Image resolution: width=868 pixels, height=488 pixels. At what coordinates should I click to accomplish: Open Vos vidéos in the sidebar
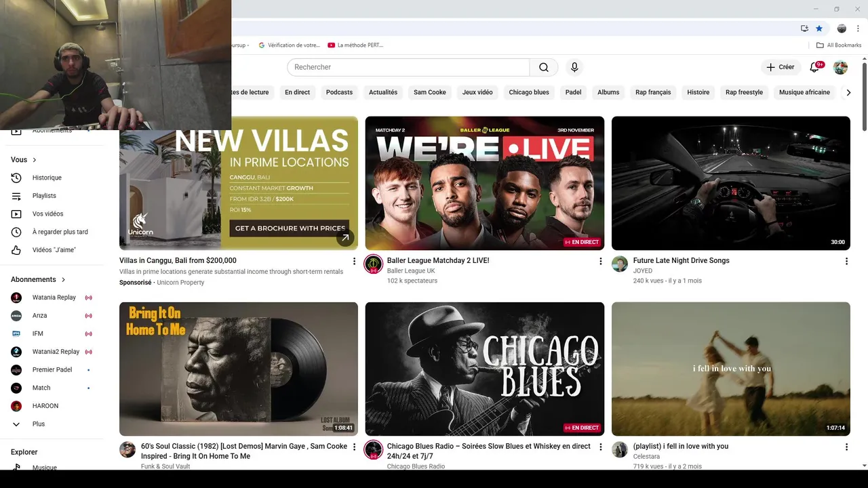coord(49,213)
